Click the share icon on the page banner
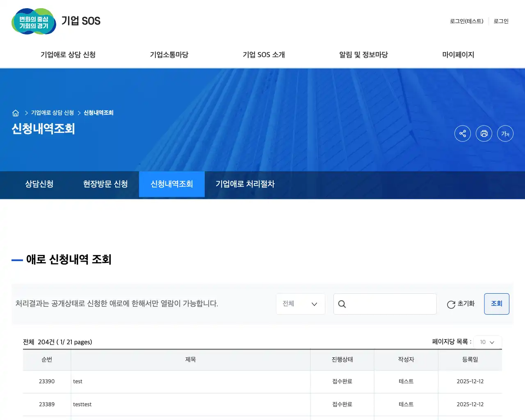This screenshot has width=525, height=420. pyautogui.click(x=463, y=133)
